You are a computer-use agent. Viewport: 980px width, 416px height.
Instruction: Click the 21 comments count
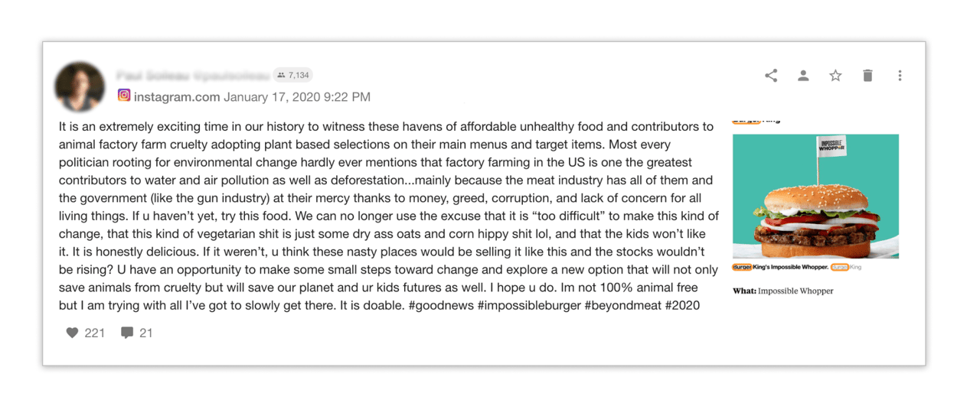(145, 333)
